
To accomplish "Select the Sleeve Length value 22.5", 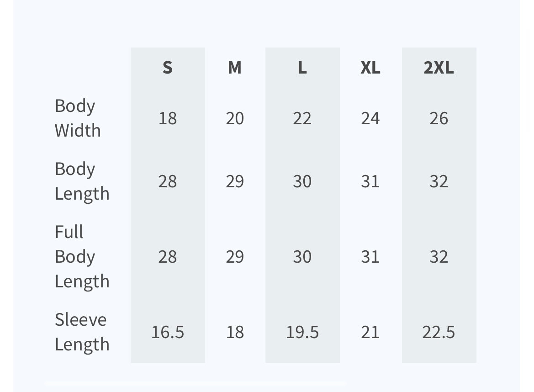I will point(439,332).
